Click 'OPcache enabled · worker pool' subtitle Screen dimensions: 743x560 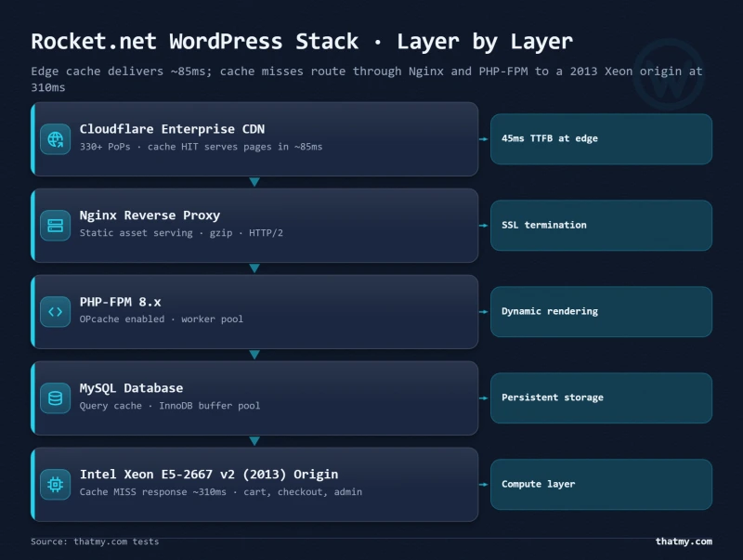(x=161, y=319)
